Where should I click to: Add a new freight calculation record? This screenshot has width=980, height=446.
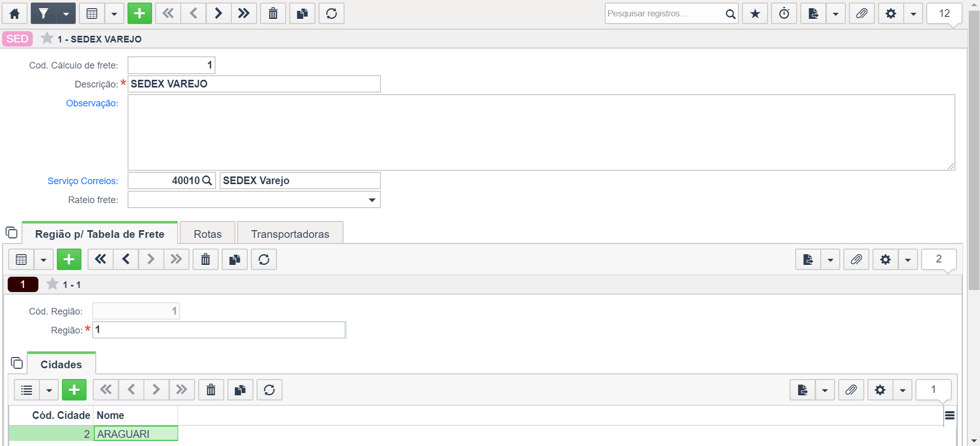[140, 13]
